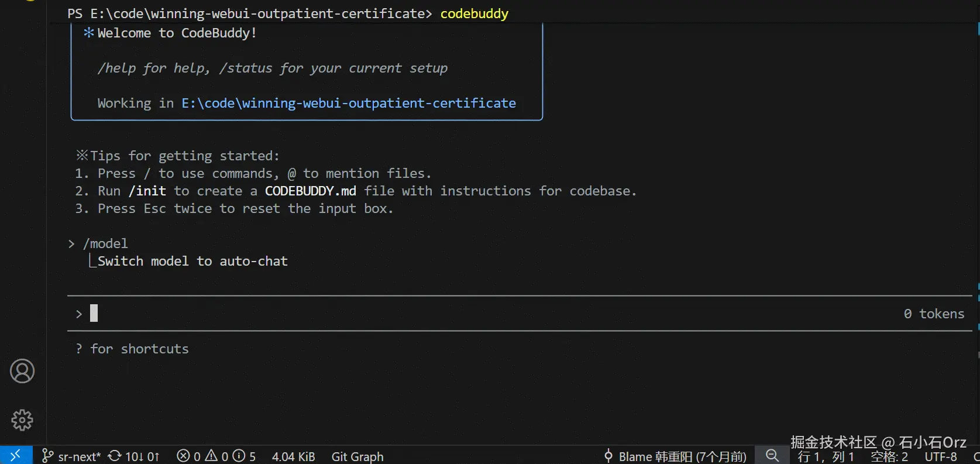Viewport: 980px width, 464px height.
Task: Click the Git blame commit icon
Action: coord(608,456)
